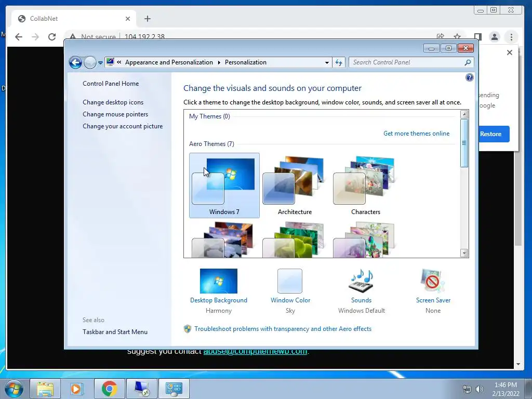Click the Forward arrow in Personalization window
This screenshot has width=532, height=399.
pyautogui.click(x=90, y=62)
